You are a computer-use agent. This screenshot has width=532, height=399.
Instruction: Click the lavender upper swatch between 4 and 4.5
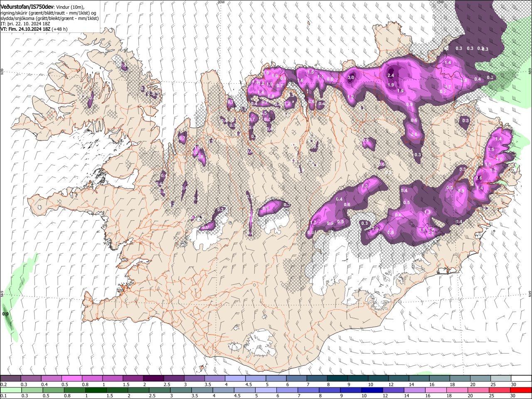pos(235,378)
